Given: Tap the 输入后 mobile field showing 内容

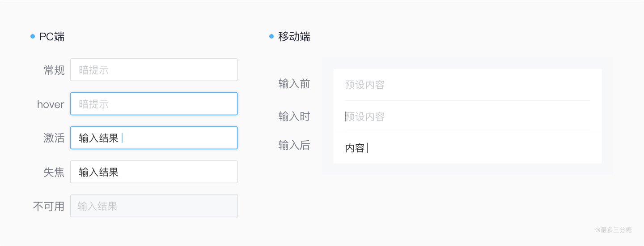Looking at the screenshot, I should 467,148.
